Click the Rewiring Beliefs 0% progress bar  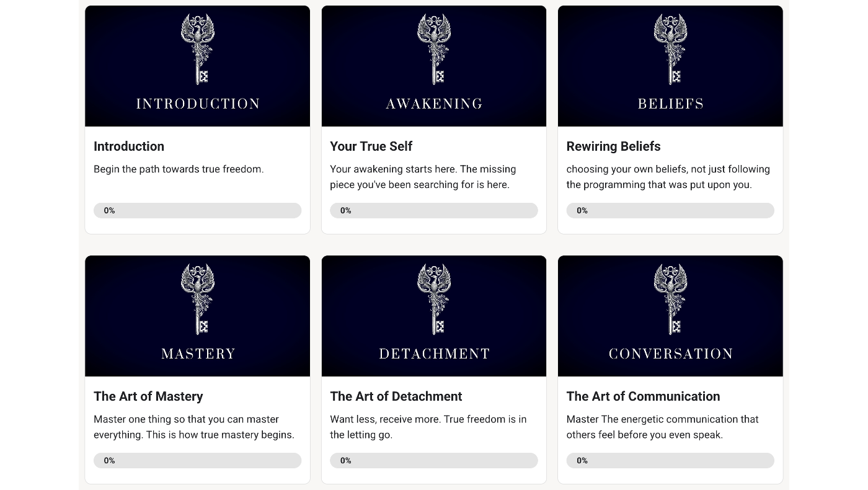670,210
